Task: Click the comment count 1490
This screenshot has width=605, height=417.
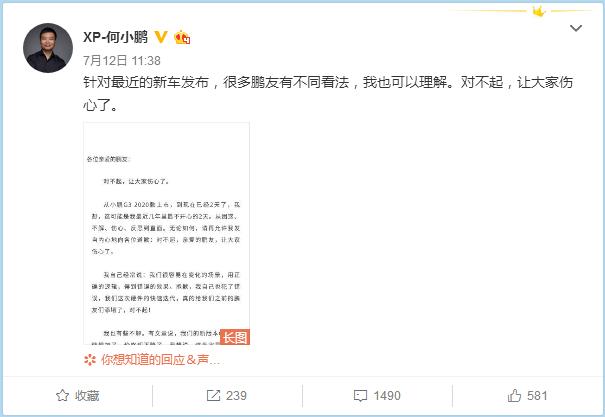Action: [x=387, y=396]
